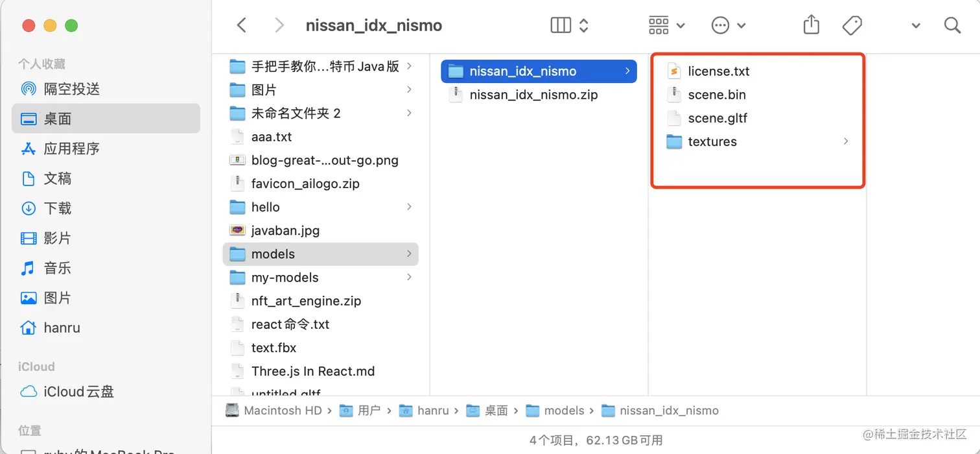Click 桌面 in the path bar
Viewport: 980px width, 454px height.
coord(488,411)
